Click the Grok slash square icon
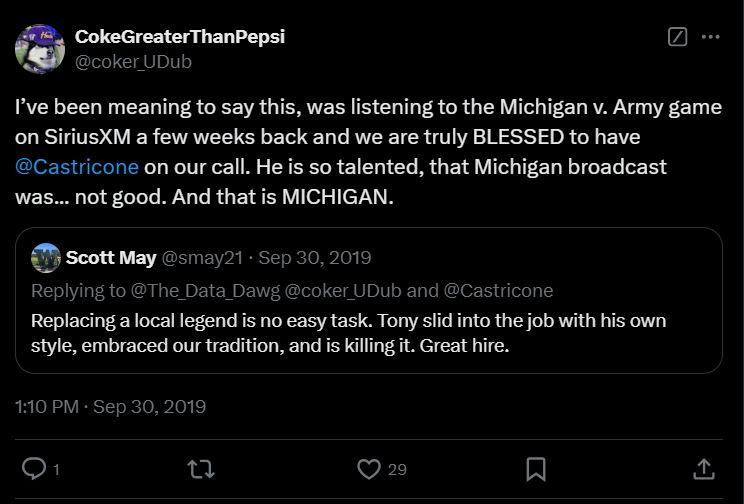Viewport: 744px width, 504px height. pyautogui.click(x=677, y=37)
